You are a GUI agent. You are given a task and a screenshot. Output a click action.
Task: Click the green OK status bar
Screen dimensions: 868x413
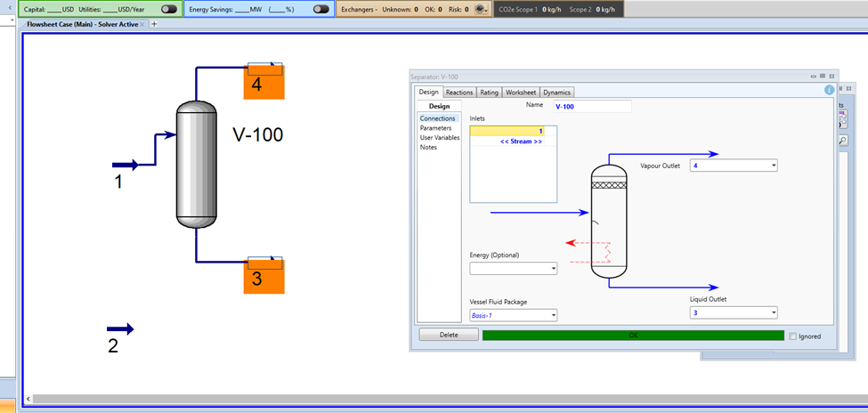coord(633,336)
